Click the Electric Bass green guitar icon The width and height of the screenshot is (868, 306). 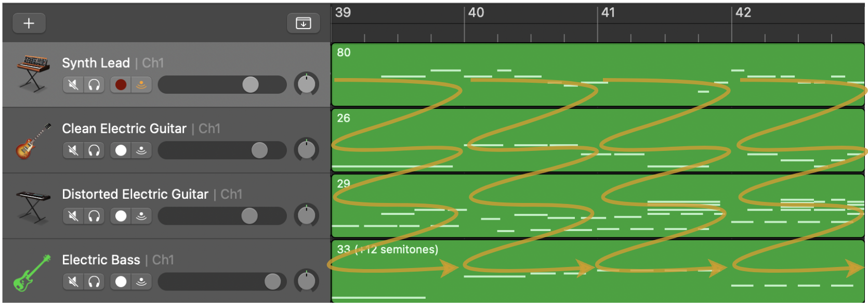point(32,273)
